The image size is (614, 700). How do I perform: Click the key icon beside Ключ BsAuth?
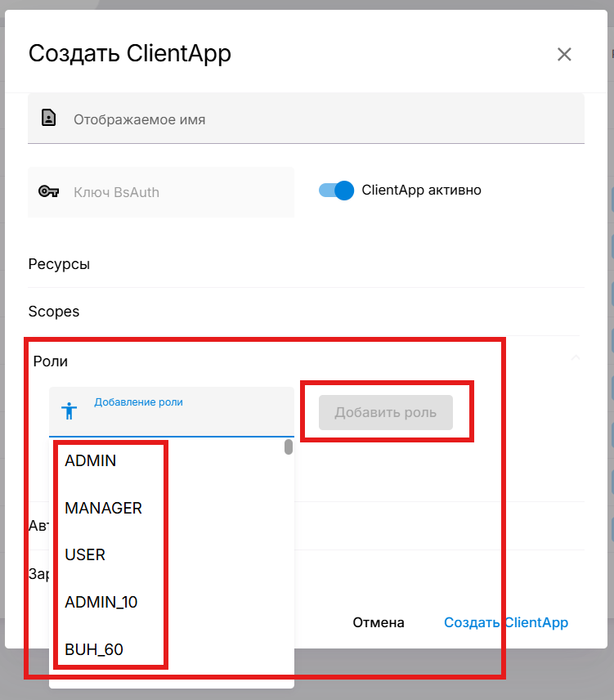(49, 192)
